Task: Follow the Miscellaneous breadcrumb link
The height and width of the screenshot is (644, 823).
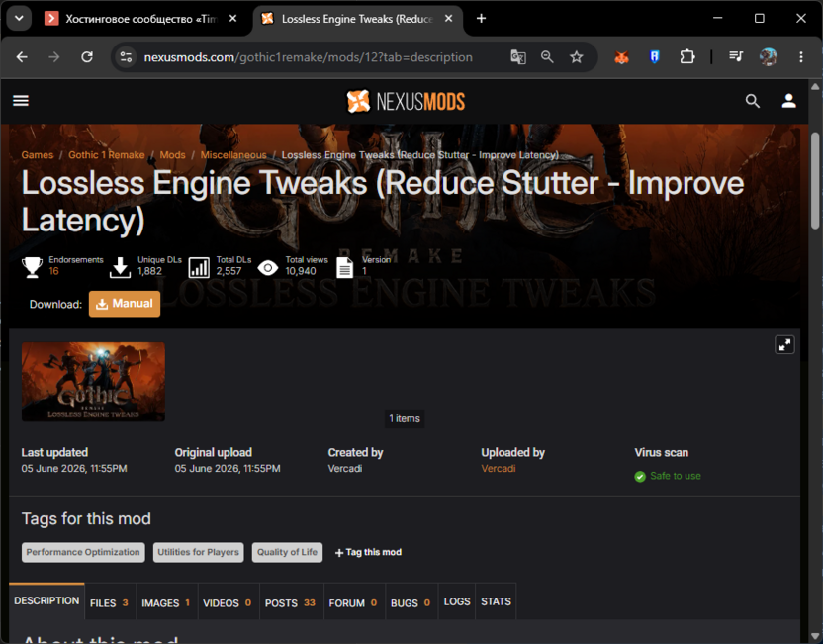Action: pyautogui.click(x=233, y=155)
